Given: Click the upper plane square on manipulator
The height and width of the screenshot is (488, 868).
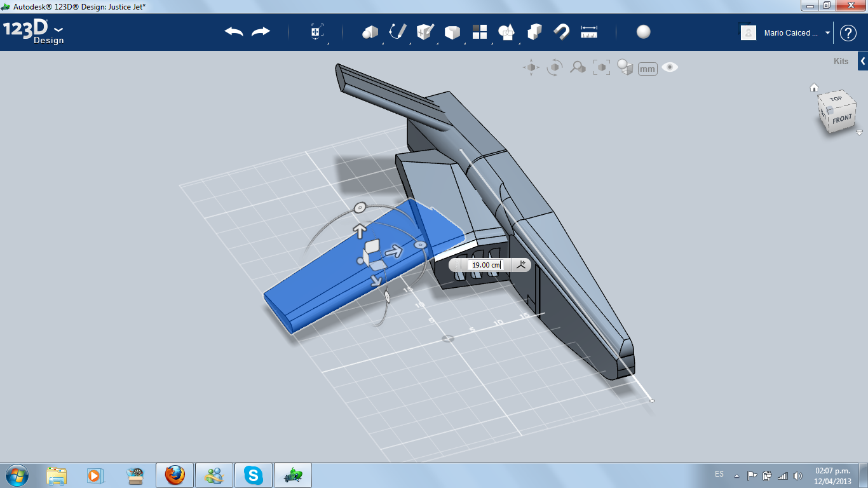Looking at the screenshot, I should pyautogui.click(x=372, y=247).
